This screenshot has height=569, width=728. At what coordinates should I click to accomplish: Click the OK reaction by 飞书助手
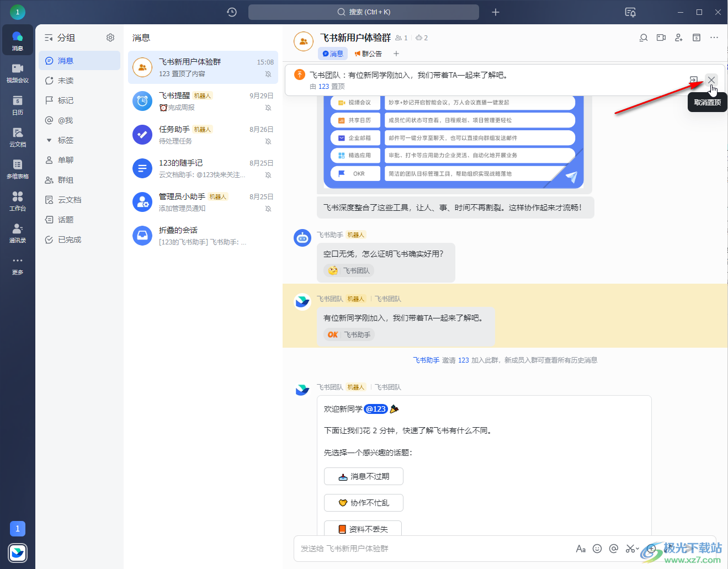tap(349, 334)
